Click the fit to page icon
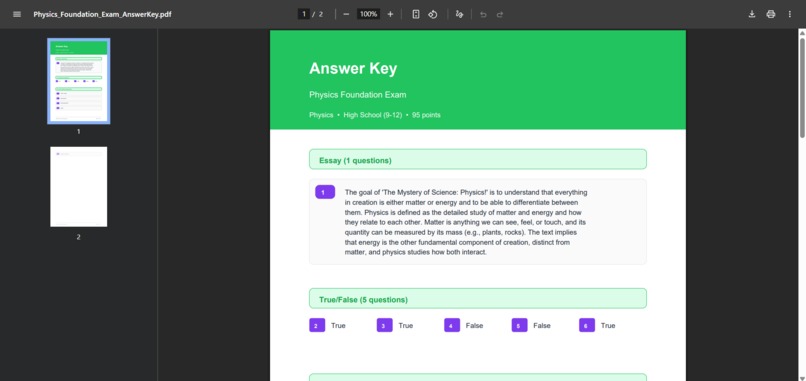The image size is (806, 381). 416,14
